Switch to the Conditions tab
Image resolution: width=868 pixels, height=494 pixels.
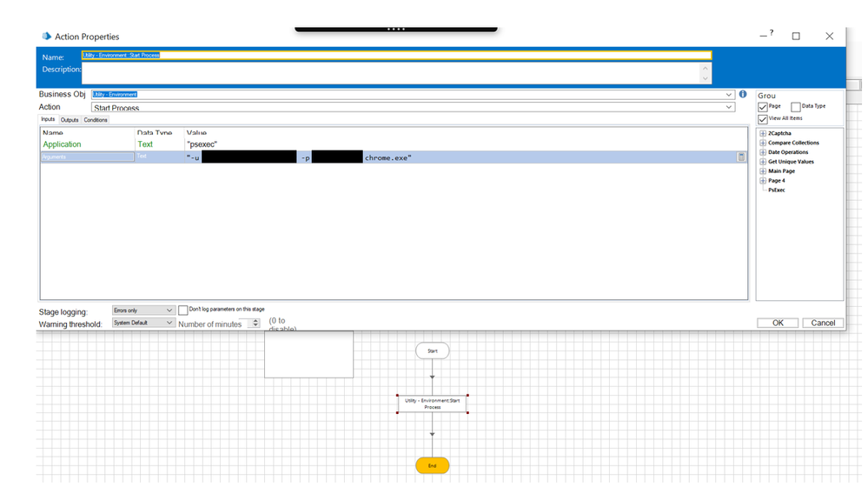pos(96,120)
